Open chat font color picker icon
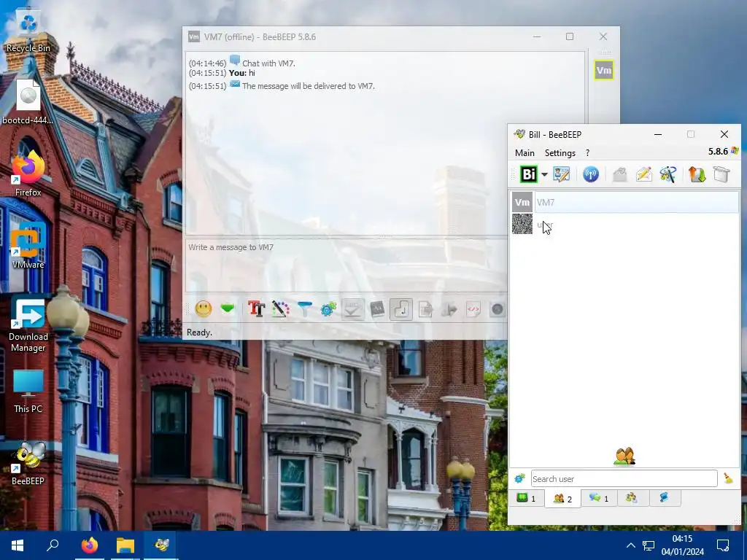Screen dimensions: 747x560 [281, 309]
